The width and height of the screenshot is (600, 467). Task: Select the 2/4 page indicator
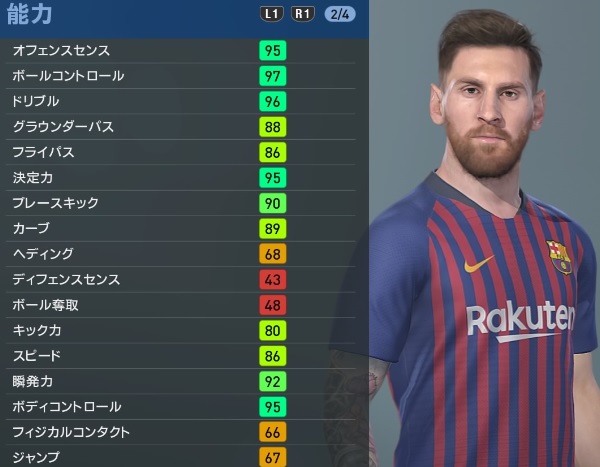click(340, 15)
